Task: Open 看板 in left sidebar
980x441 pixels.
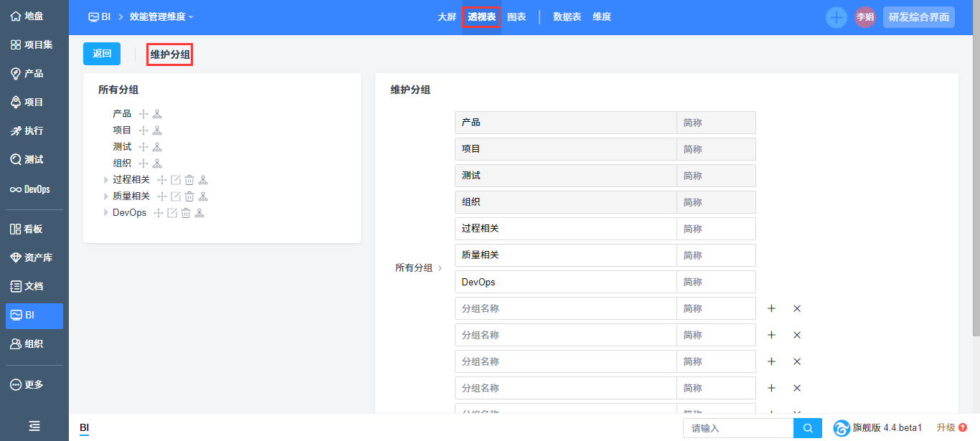Action: 33,229
